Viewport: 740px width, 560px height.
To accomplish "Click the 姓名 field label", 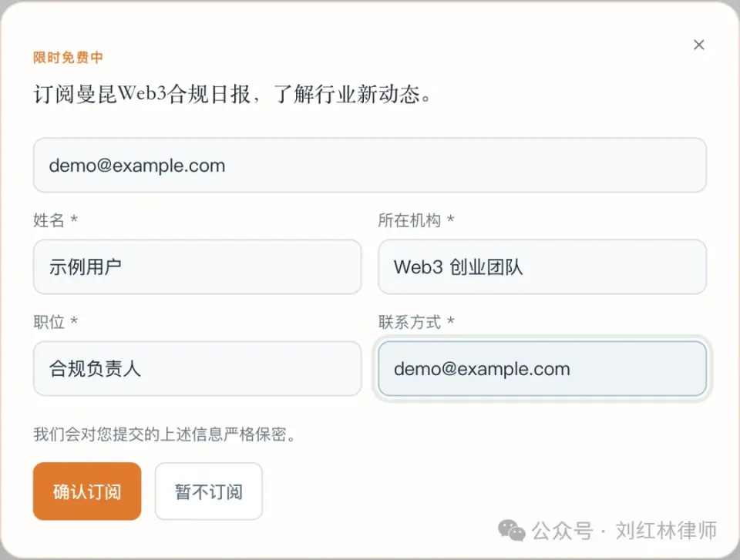I will click(49, 220).
